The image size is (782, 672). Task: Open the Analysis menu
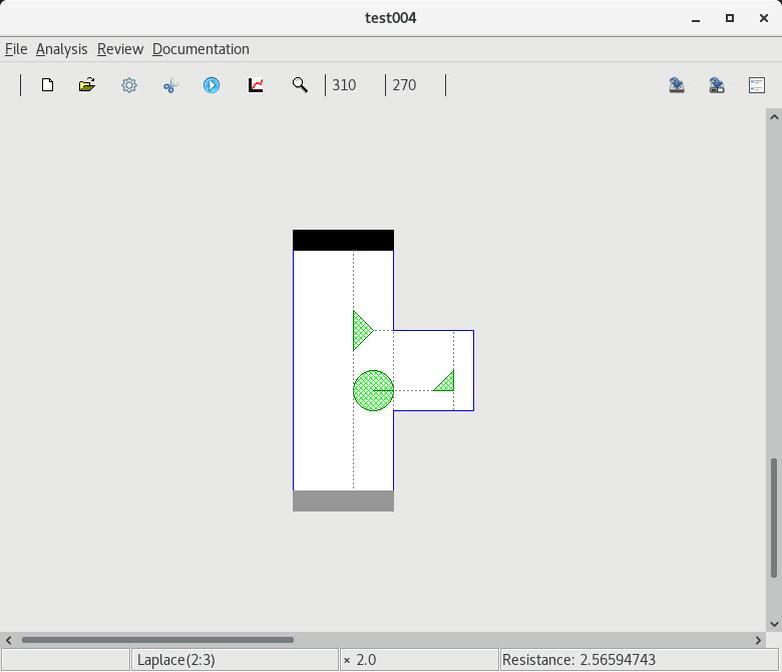point(61,49)
